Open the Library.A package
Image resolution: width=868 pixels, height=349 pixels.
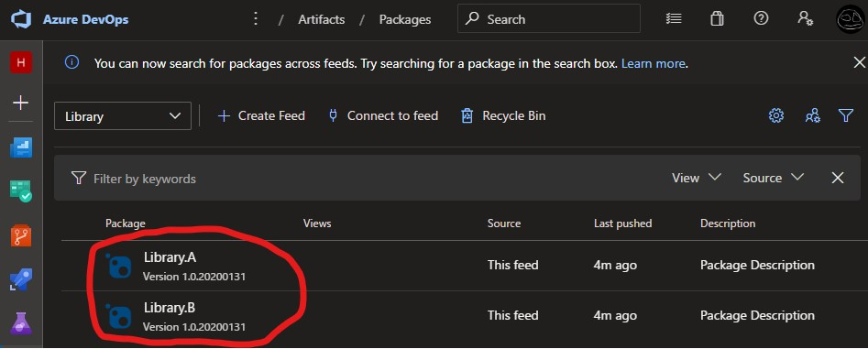170,257
